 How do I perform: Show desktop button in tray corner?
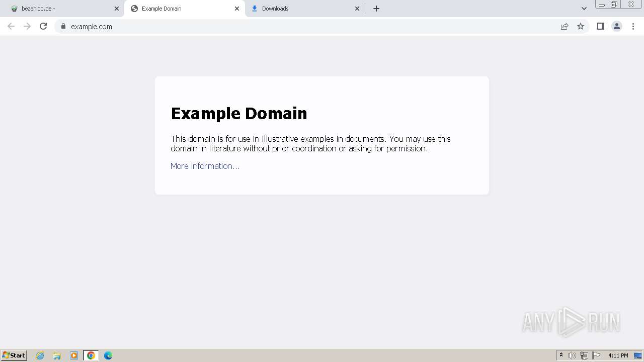(638, 355)
